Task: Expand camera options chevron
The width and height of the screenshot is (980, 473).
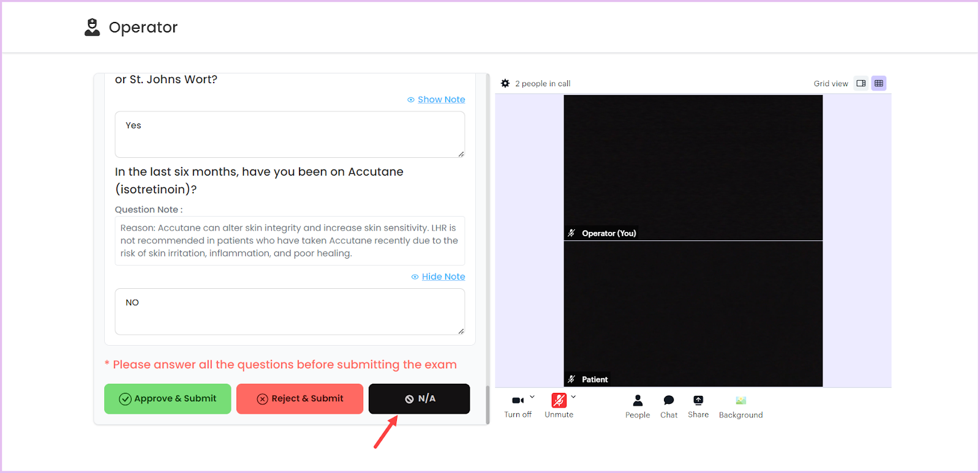Action: click(532, 397)
